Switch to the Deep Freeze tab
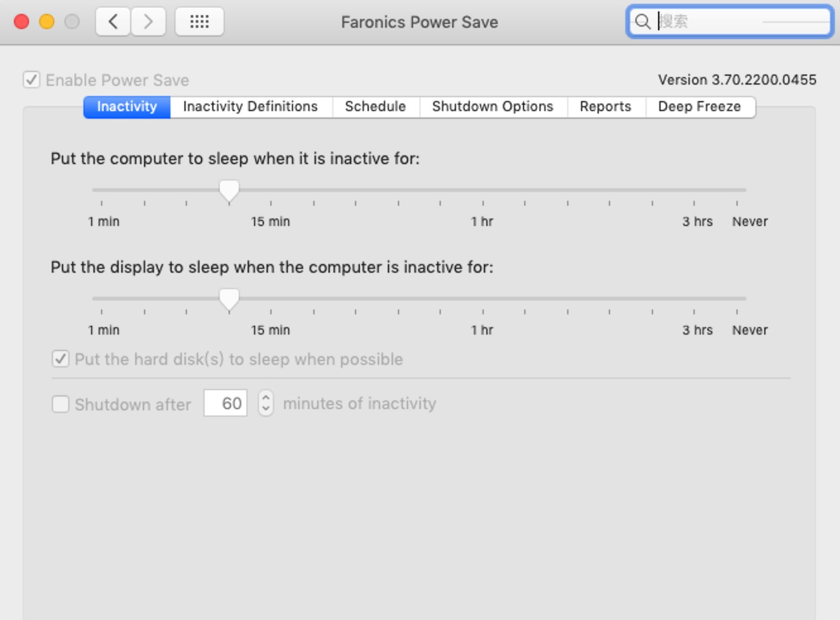The height and width of the screenshot is (620, 840). pyautogui.click(x=700, y=107)
